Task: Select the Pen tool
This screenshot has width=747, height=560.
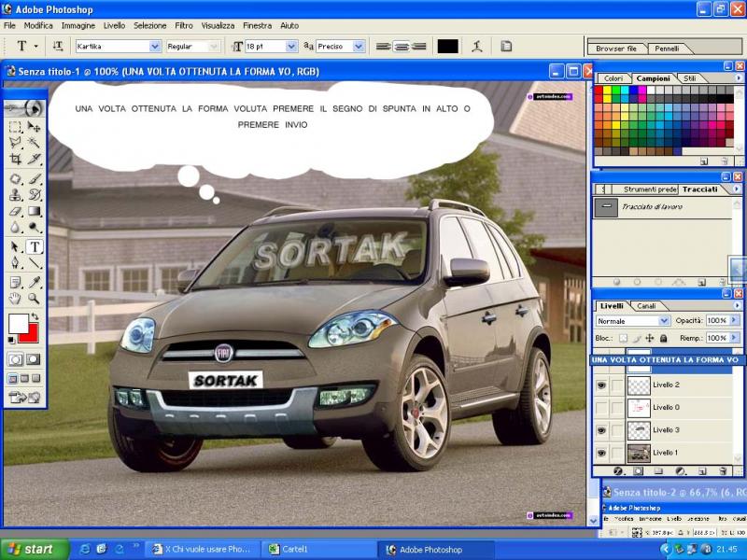Action: pyautogui.click(x=15, y=263)
